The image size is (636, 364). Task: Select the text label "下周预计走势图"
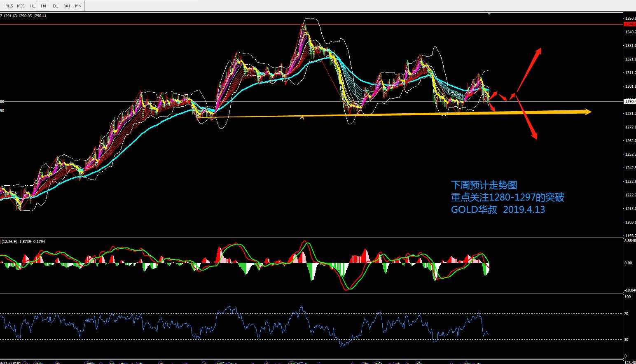pos(484,185)
